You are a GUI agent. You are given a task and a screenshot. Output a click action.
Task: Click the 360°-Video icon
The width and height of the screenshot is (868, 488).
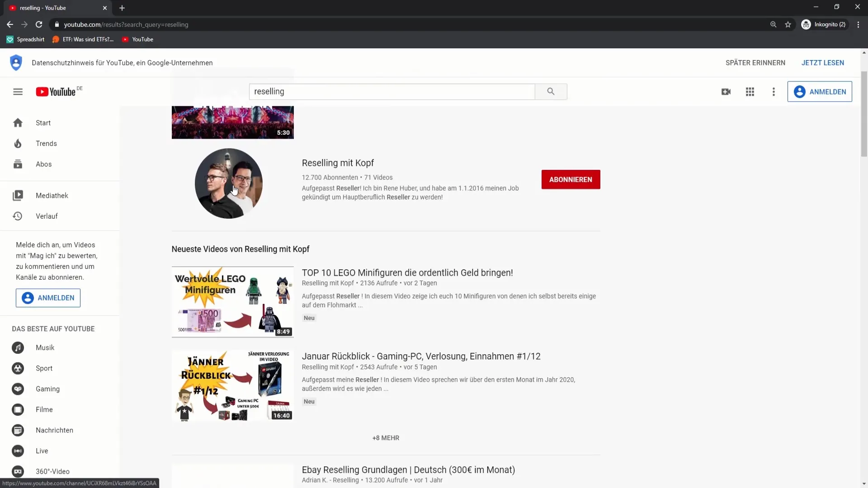coord(18,472)
